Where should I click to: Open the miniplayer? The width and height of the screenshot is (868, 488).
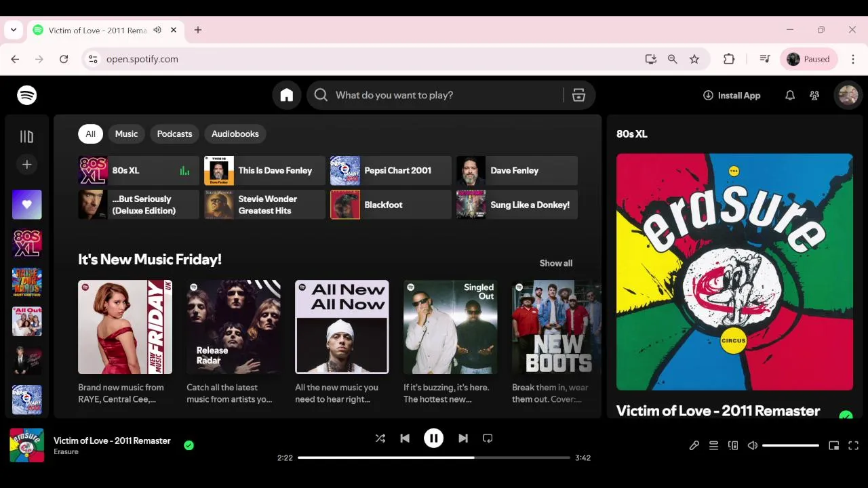(x=834, y=445)
